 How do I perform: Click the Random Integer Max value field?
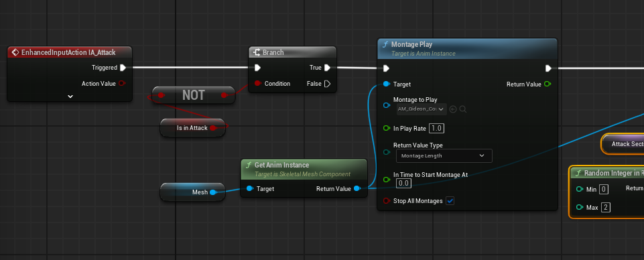coord(606,208)
